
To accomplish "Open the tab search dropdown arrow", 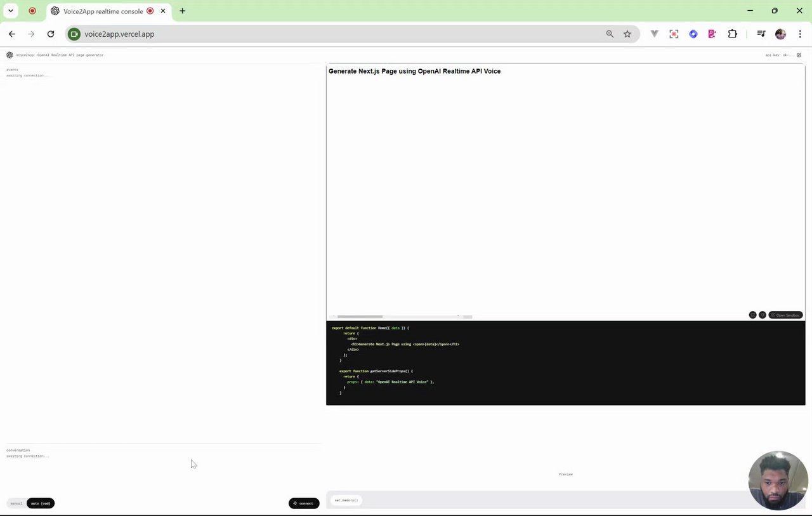I will [11, 11].
